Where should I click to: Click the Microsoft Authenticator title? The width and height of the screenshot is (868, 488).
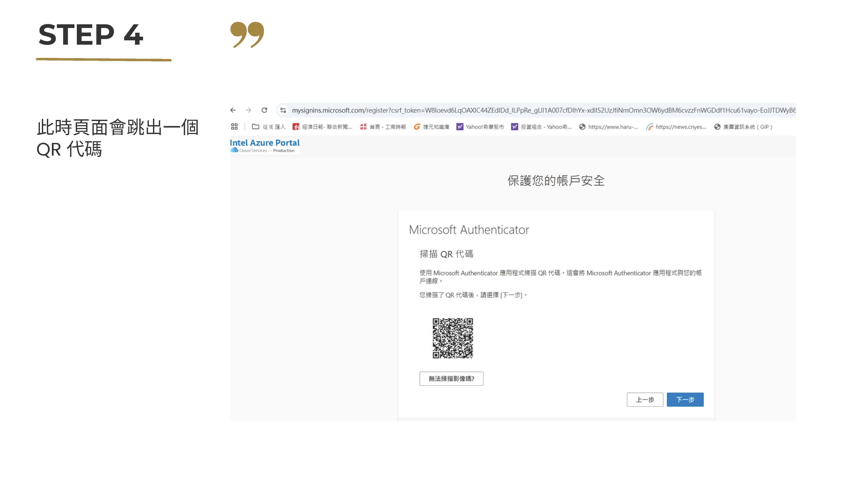[x=469, y=230]
